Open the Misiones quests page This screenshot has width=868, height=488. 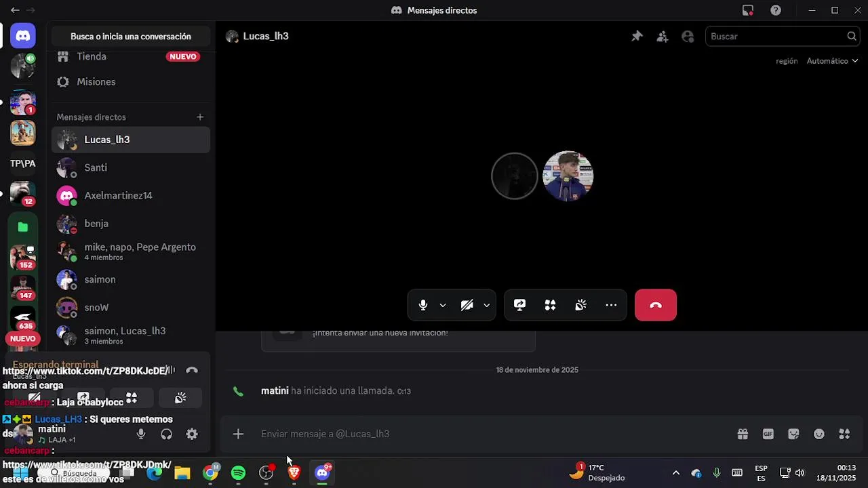click(x=131, y=81)
